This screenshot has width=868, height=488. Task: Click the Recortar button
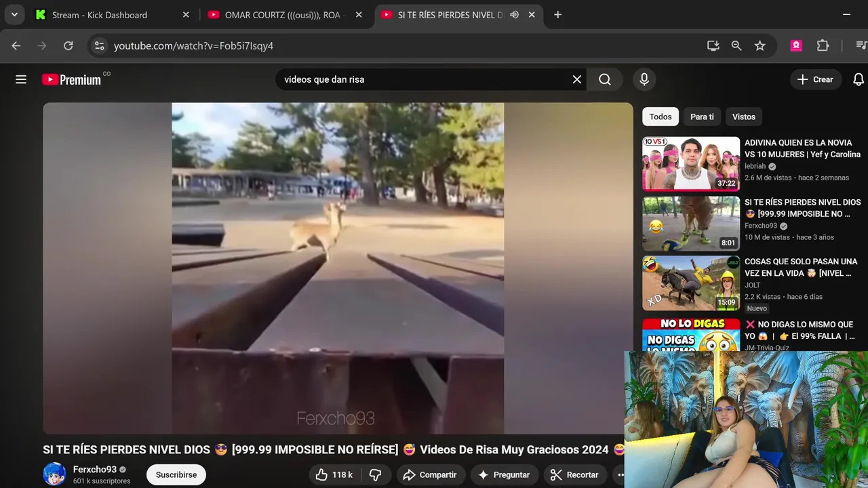pos(575,474)
